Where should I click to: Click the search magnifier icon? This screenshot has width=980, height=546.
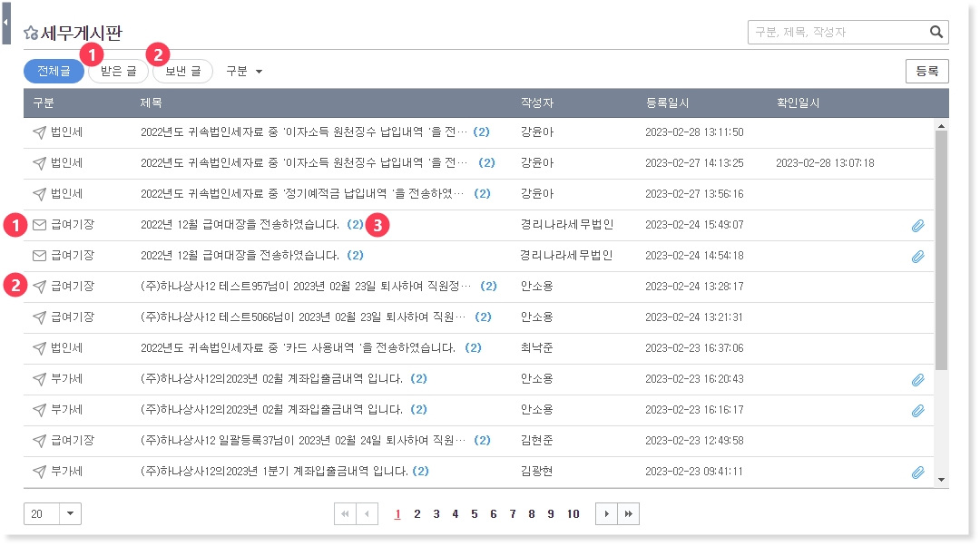tap(936, 33)
